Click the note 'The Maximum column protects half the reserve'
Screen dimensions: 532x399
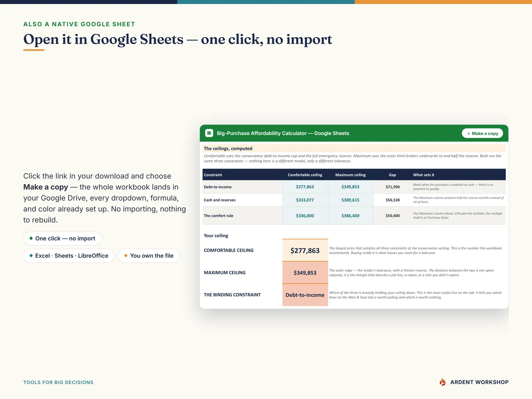(458, 200)
